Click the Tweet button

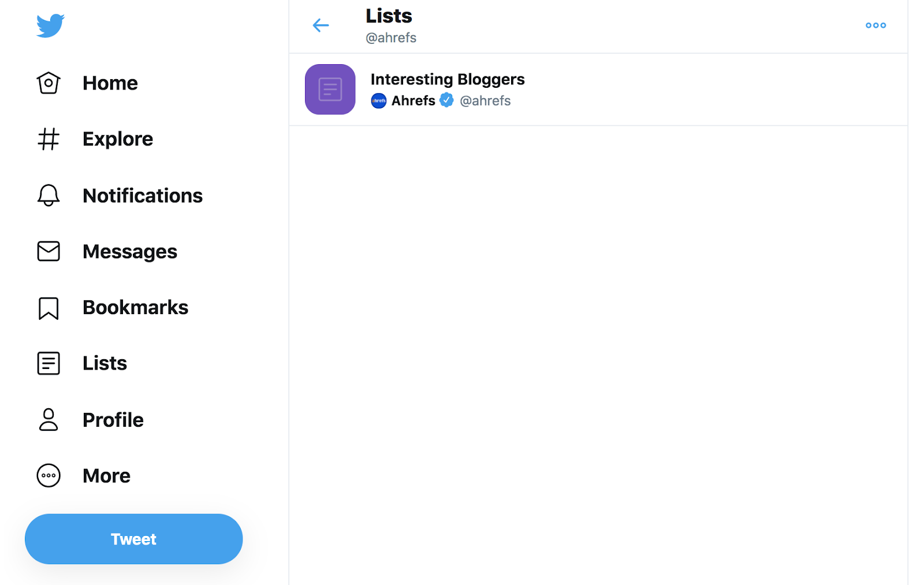coord(133,539)
